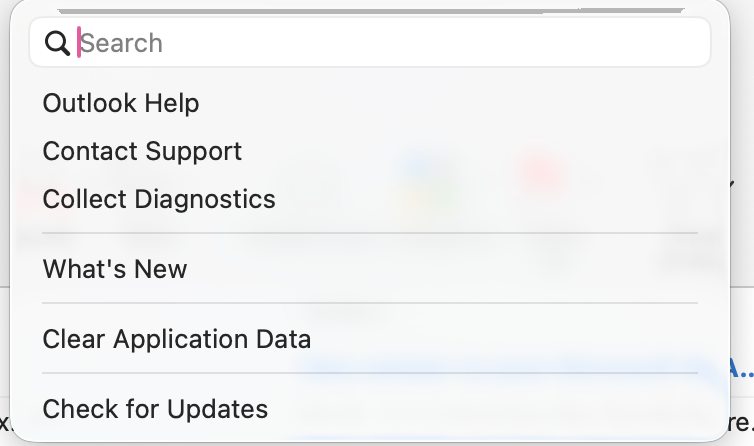Open the What's New item
The image size is (754, 446).
coord(115,269)
